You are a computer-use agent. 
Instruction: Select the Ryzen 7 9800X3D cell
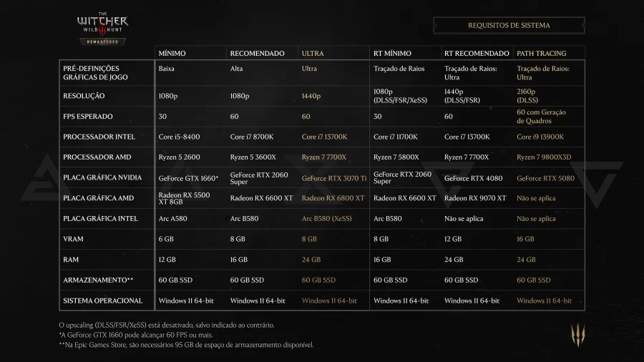click(544, 157)
